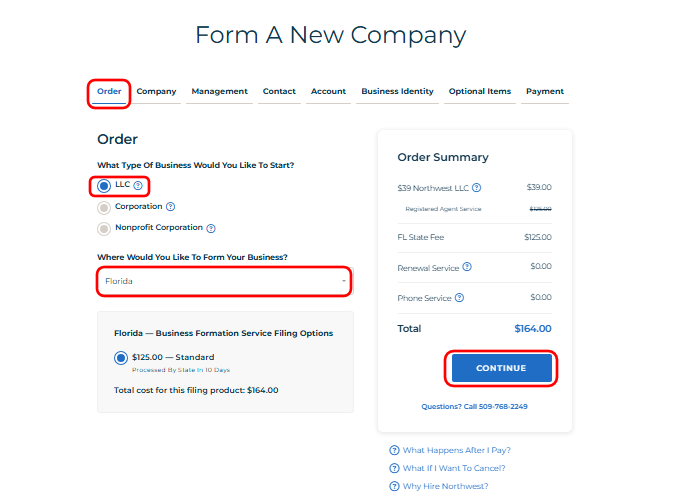The width and height of the screenshot is (680, 502).
Task: Select the $125.00 Standard filing option
Action: [x=121, y=357]
